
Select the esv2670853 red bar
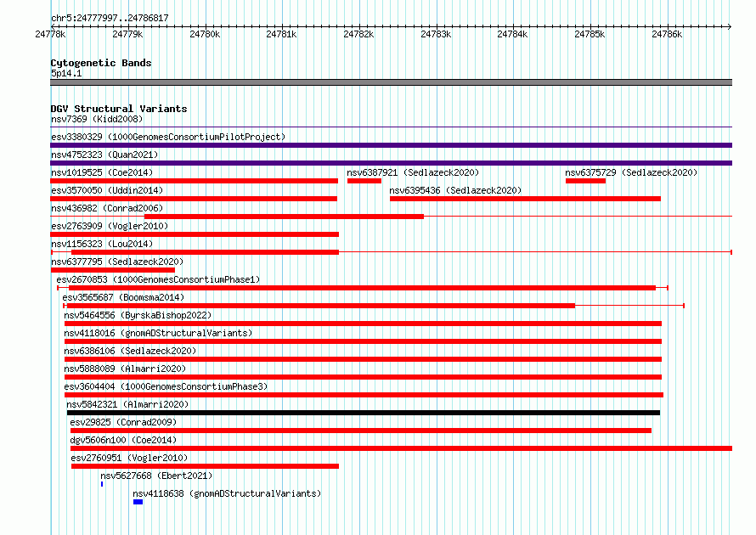(362, 288)
